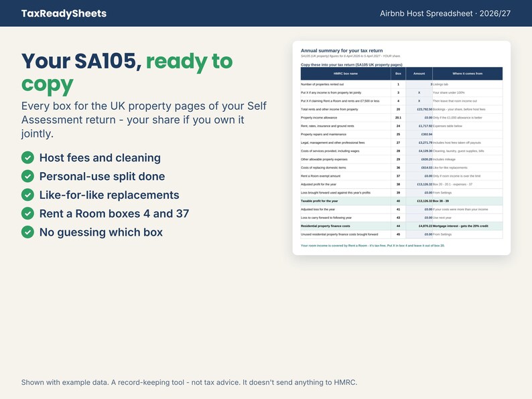532x399 pixels.
Task: Click the 'Number of properties rented out' row label
Action: coord(322,84)
